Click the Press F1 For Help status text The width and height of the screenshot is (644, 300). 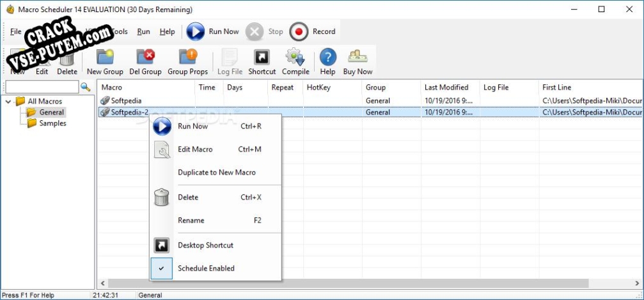(28, 295)
